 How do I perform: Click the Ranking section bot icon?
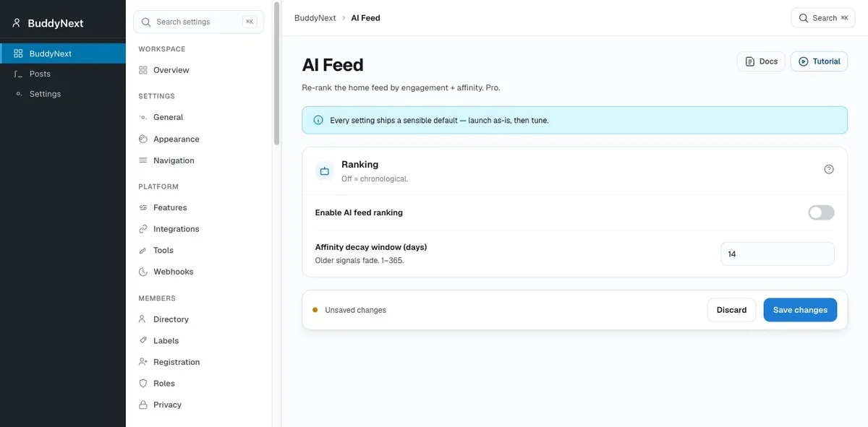(x=325, y=171)
